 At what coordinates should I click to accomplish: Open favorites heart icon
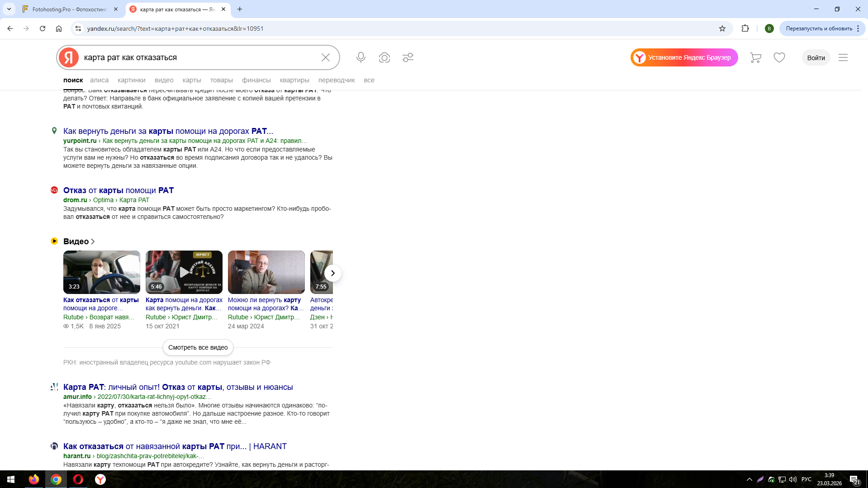[x=779, y=57]
